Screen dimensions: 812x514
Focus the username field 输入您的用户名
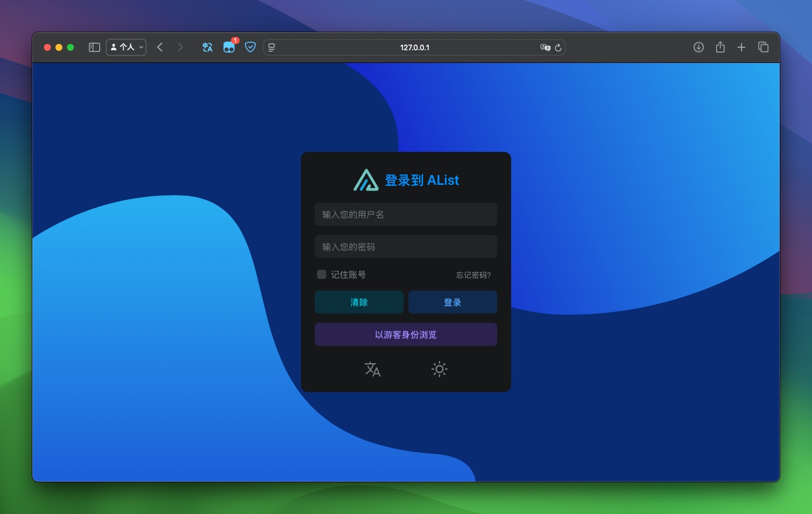(x=406, y=214)
